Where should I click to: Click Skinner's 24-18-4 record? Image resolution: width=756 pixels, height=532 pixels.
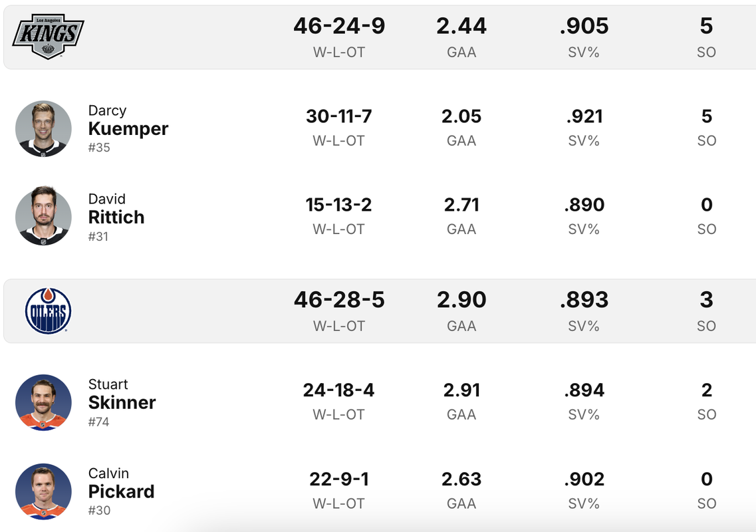(338, 390)
